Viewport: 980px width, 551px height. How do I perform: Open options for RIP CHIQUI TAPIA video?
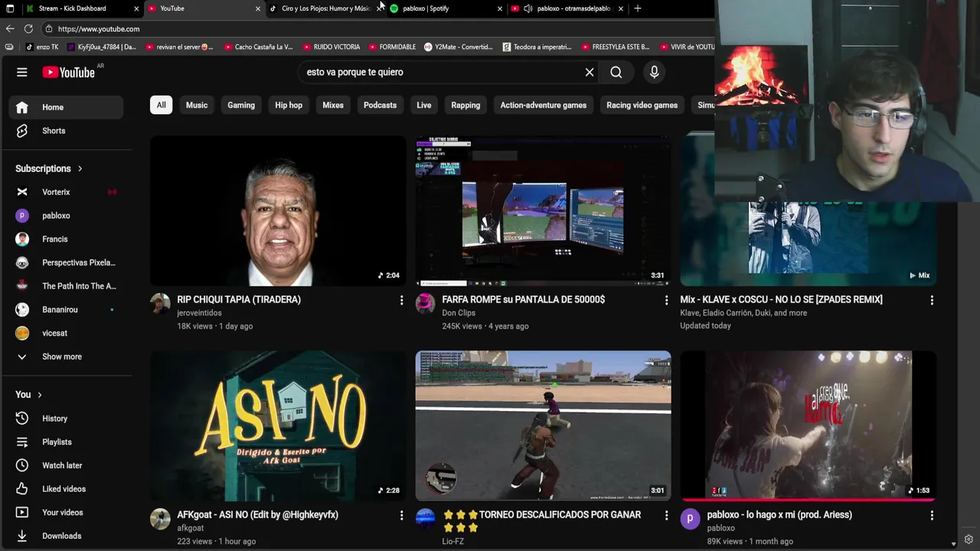pos(401,301)
